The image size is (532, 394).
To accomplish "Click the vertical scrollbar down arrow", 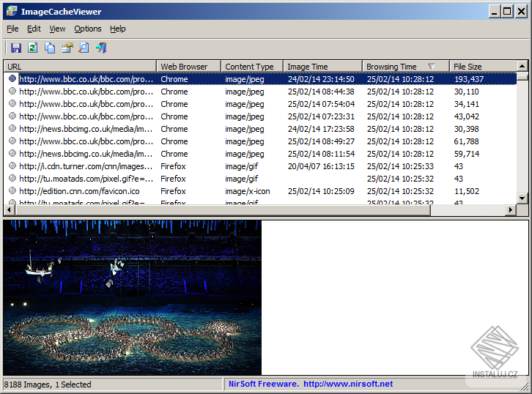I will (x=522, y=198).
